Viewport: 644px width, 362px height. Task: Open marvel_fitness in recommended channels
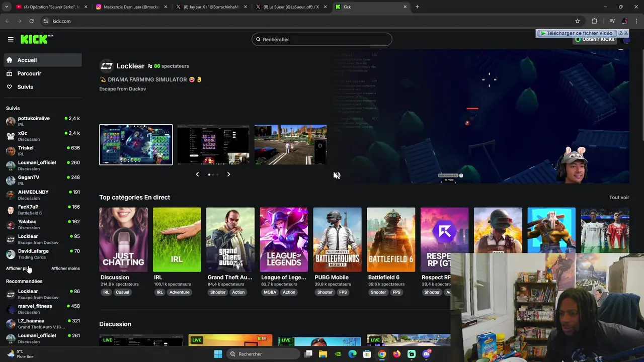tap(43, 309)
